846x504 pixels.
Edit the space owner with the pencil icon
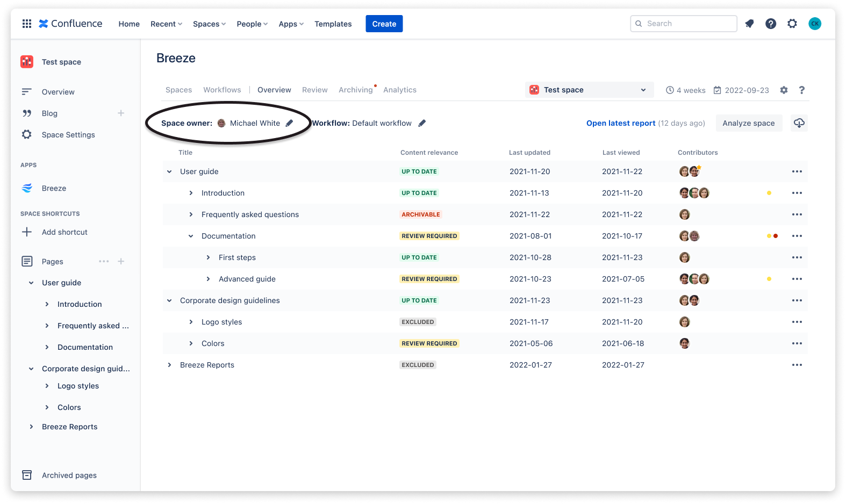pyautogui.click(x=289, y=123)
